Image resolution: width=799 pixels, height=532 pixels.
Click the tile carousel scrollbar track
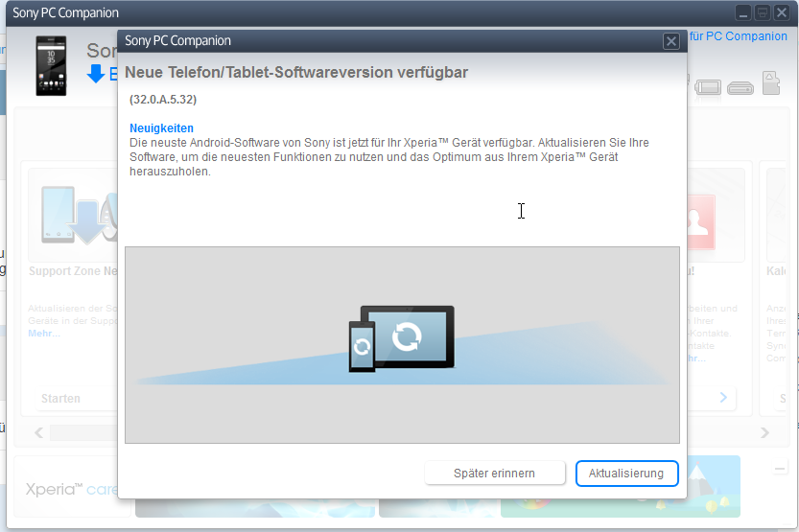pos(84,432)
